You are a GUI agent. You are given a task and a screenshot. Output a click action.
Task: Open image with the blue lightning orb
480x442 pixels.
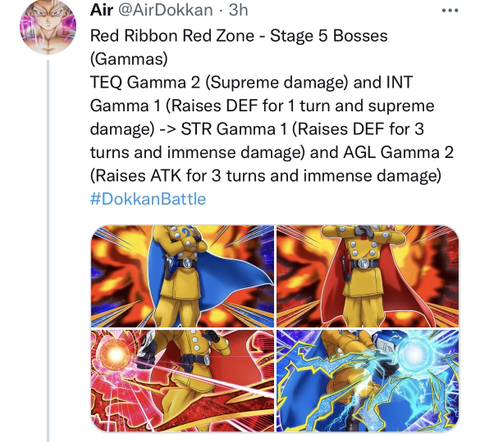(368, 381)
